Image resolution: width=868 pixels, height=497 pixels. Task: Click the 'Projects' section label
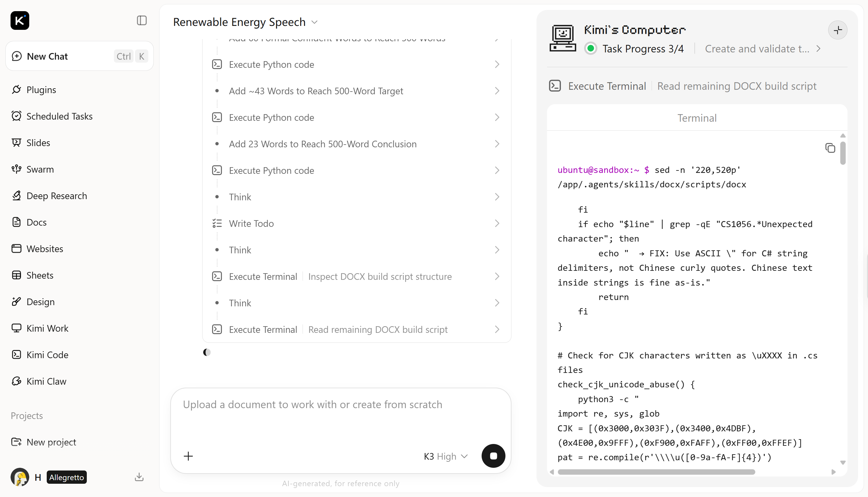coord(27,416)
